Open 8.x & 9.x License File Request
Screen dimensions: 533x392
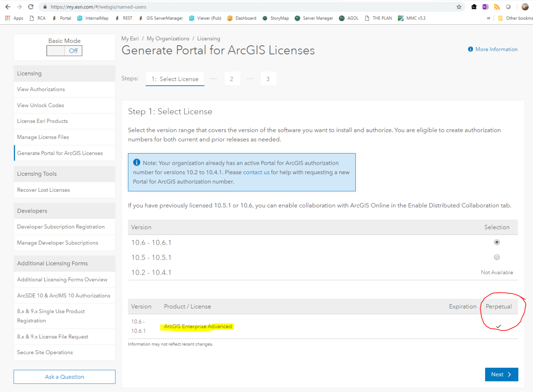click(64, 337)
